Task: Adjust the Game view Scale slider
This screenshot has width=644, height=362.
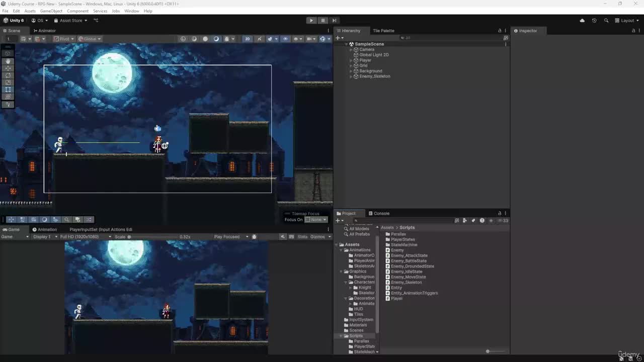Action: (152, 237)
